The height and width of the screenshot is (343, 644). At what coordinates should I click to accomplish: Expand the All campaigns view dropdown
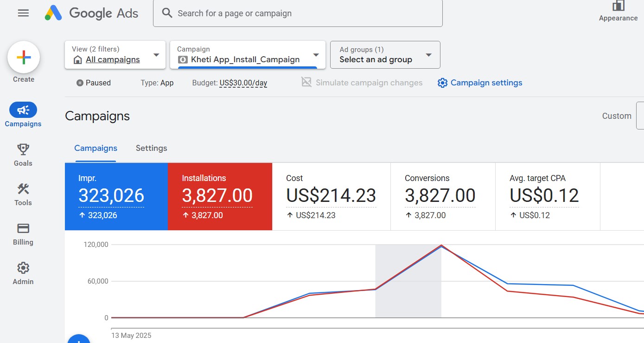115,55
